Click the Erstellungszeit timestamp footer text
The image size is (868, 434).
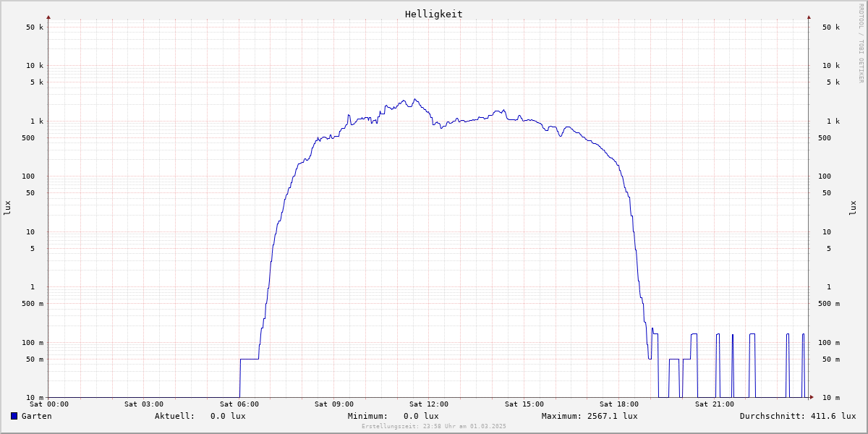point(434,426)
